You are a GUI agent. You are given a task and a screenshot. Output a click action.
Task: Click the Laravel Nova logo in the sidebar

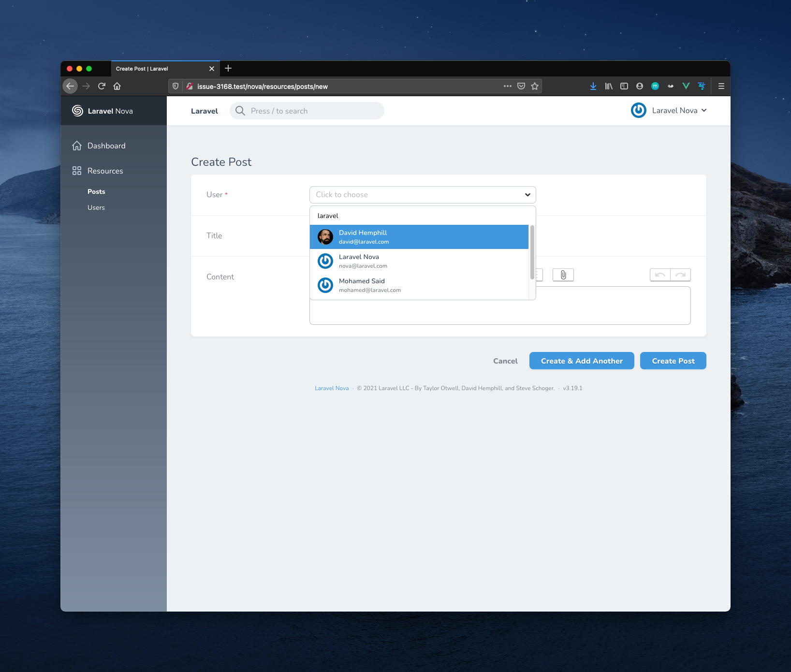(x=77, y=111)
